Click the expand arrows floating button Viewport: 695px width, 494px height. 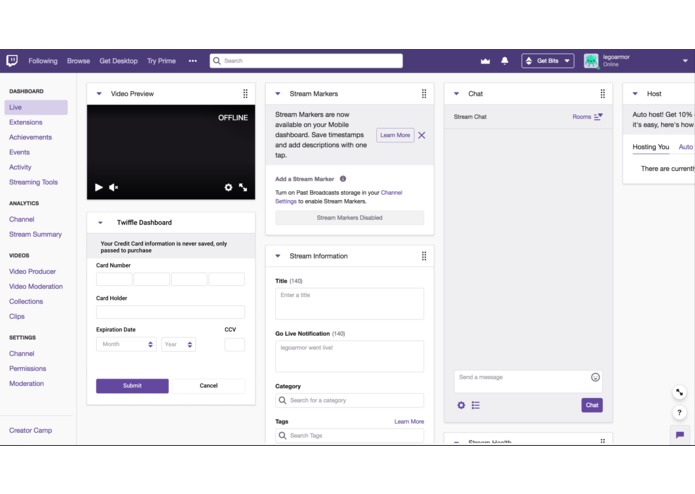pos(679,392)
